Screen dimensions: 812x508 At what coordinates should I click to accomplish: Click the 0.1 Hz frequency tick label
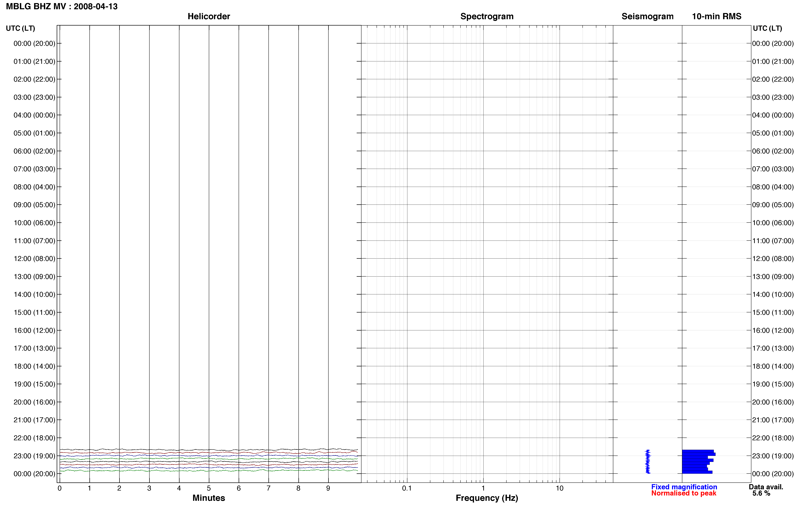click(407, 488)
